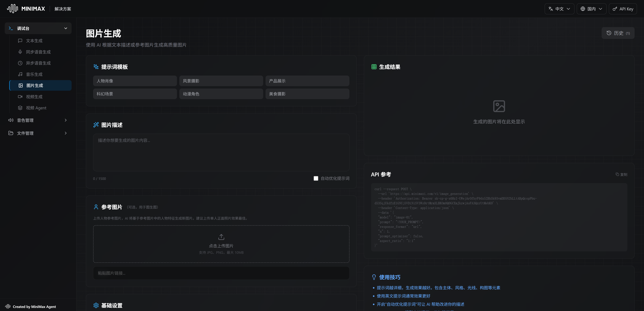Viewport: 644px width, 311px height.
Task: Open the 中文 language dropdown arrow
Action: pyautogui.click(x=569, y=9)
